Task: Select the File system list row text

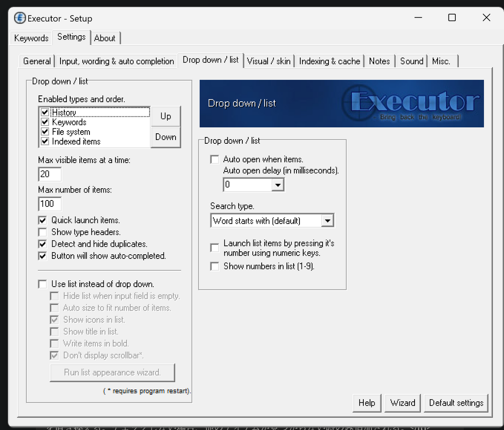Action: tap(71, 132)
